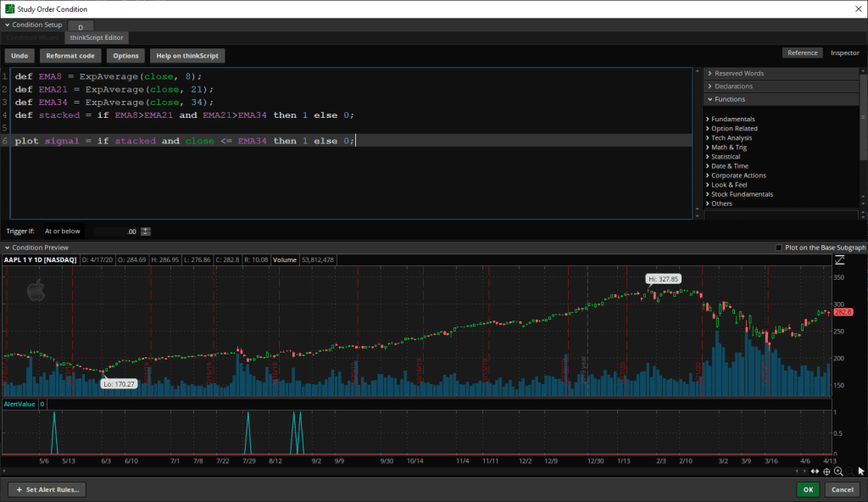Click the D aggregation period button
868x502 pixels.
point(81,27)
